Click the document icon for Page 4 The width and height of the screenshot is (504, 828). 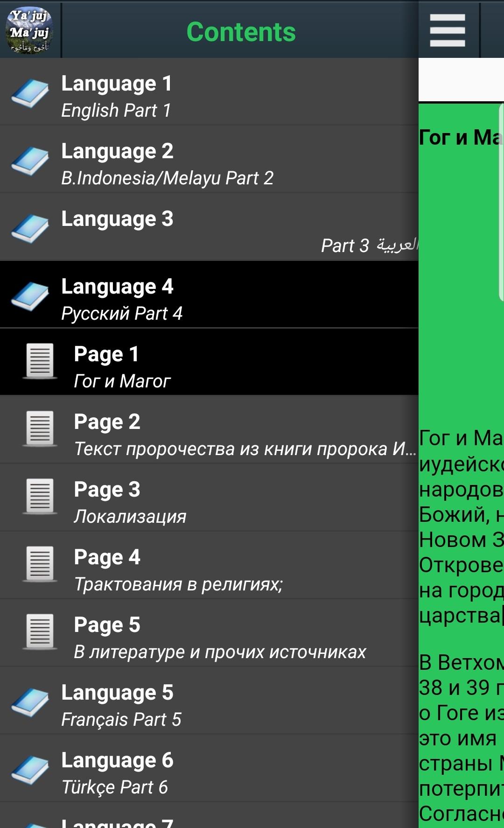coord(40,564)
